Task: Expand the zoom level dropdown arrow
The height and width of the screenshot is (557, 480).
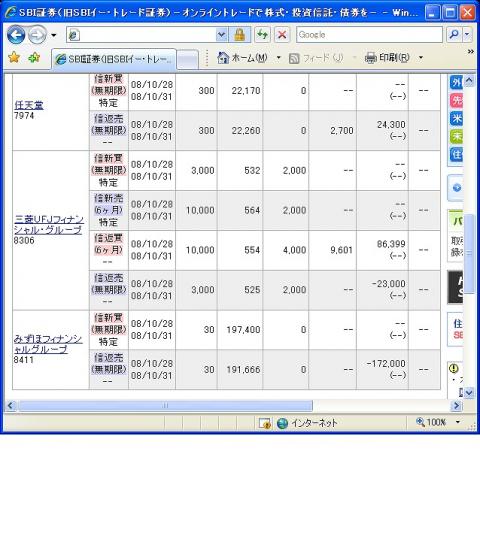Action: [x=458, y=422]
